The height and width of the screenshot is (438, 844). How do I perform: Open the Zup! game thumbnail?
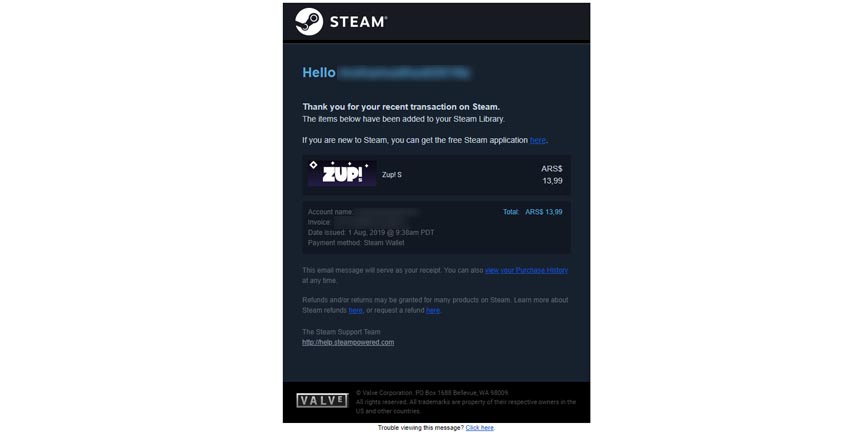pyautogui.click(x=342, y=174)
